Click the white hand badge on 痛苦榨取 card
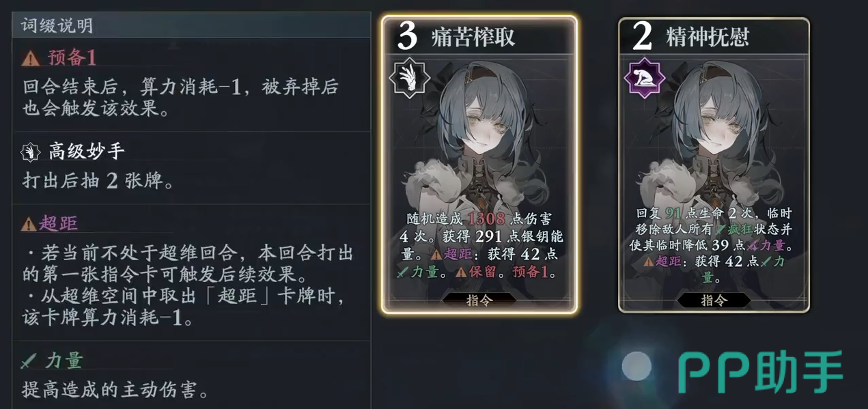This screenshot has width=868, height=409. (x=410, y=77)
